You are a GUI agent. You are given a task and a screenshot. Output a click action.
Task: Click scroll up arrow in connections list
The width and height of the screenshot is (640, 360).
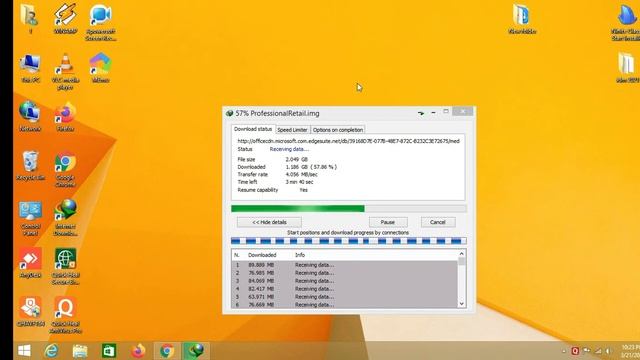pyautogui.click(x=462, y=253)
